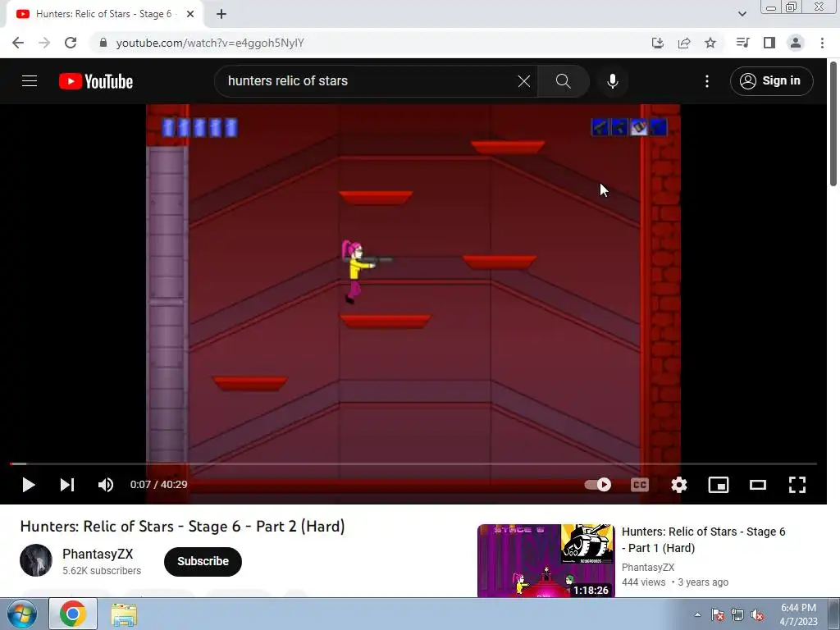Open network tray icon
This screenshot has height=630, width=840.
[737, 615]
